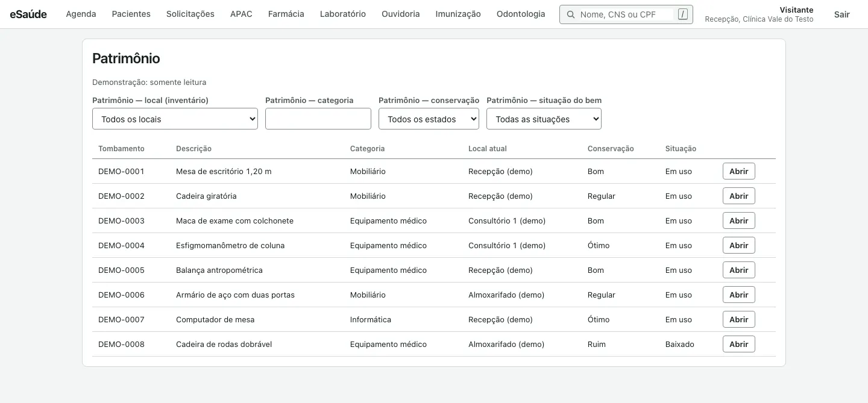This screenshot has width=868, height=403.
Task: Click Almoxarifado (demo) in DEMO-0006 row
Action: tap(506, 295)
